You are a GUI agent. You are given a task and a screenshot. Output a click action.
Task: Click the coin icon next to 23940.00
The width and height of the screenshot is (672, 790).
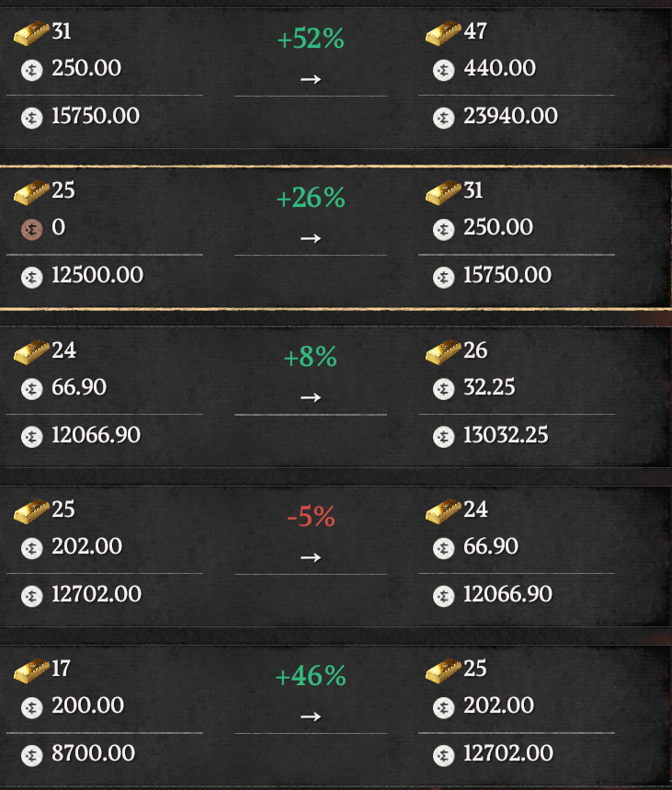444,117
